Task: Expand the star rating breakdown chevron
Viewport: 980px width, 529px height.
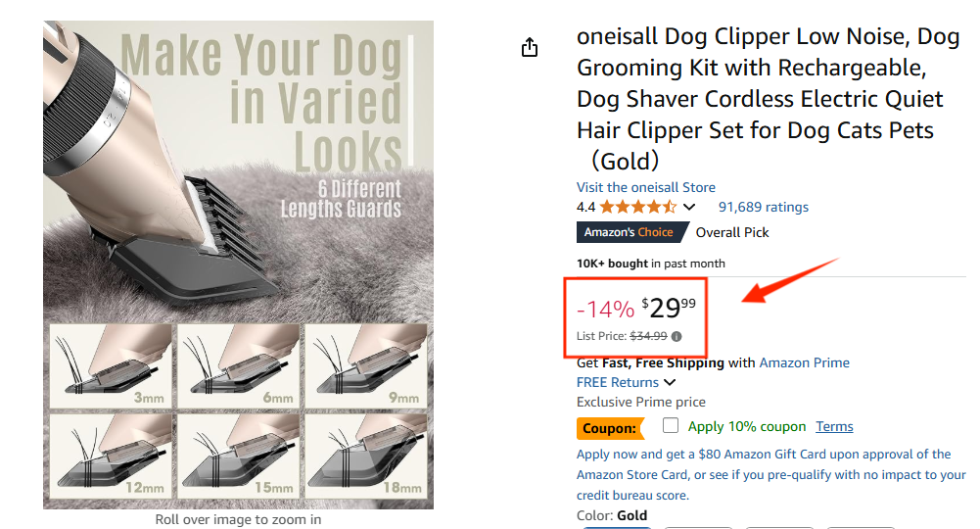Action: [689, 207]
